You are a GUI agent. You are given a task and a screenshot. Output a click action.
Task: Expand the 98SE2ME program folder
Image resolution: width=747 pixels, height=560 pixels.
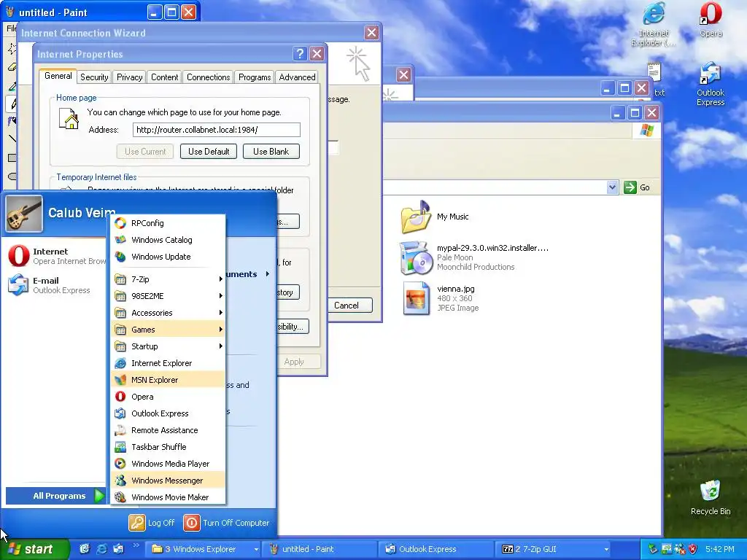(168, 296)
